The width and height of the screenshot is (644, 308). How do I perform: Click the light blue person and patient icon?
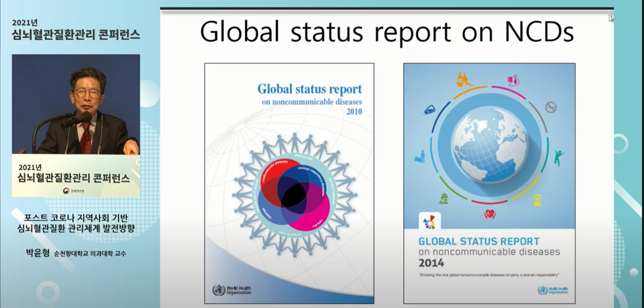[420, 157]
